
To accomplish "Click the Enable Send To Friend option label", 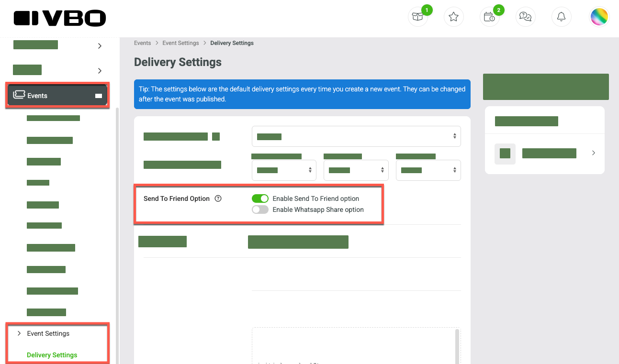I will pyautogui.click(x=316, y=199).
